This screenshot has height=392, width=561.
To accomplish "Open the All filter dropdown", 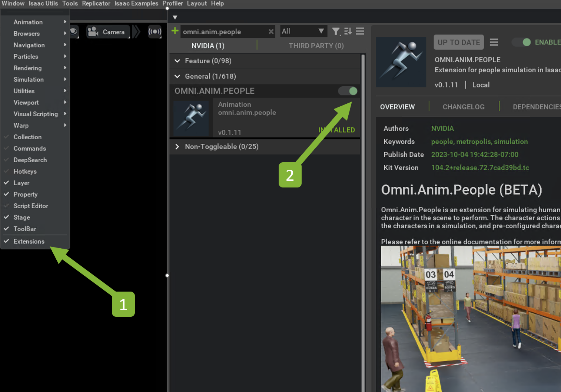I will click(303, 31).
